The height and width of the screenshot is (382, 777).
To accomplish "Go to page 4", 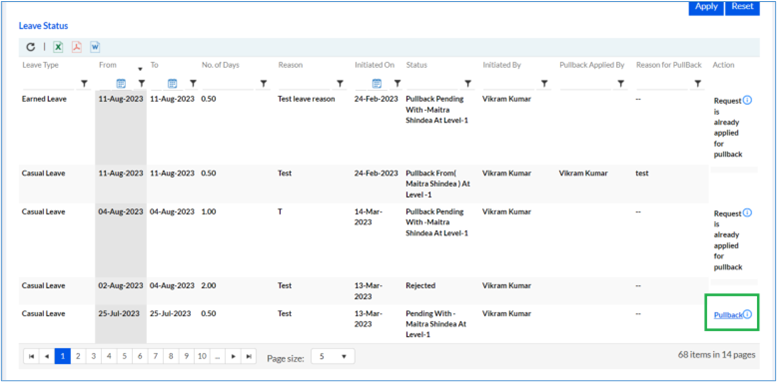I will [x=109, y=356].
